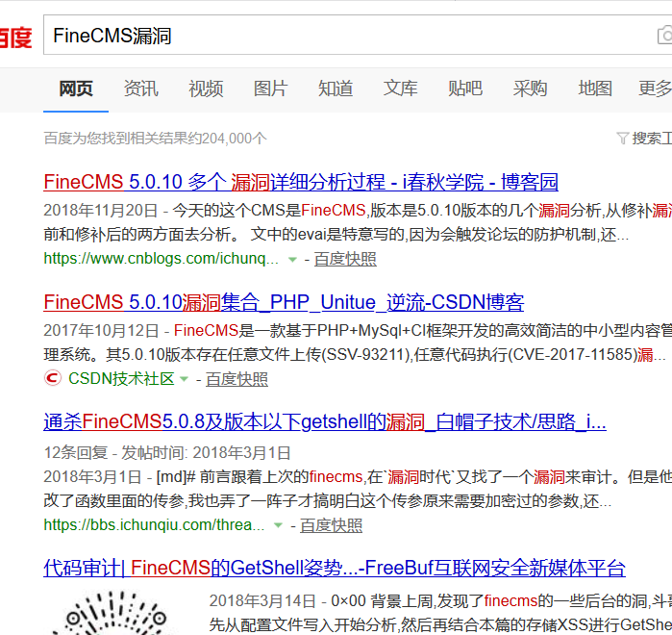The width and height of the screenshot is (672, 635).
Task: Click the FreeBuf result thumbnail image
Action: click(115, 612)
